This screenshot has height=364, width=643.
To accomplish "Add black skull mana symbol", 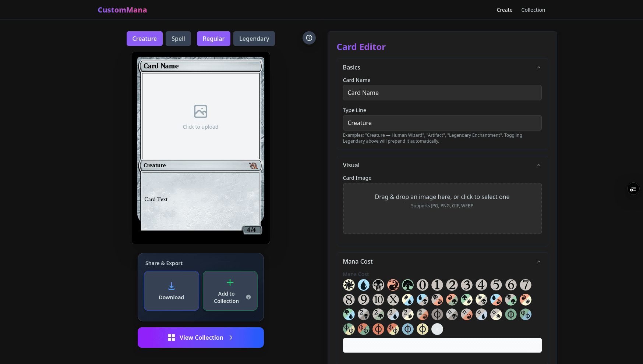I will coord(378,285).
